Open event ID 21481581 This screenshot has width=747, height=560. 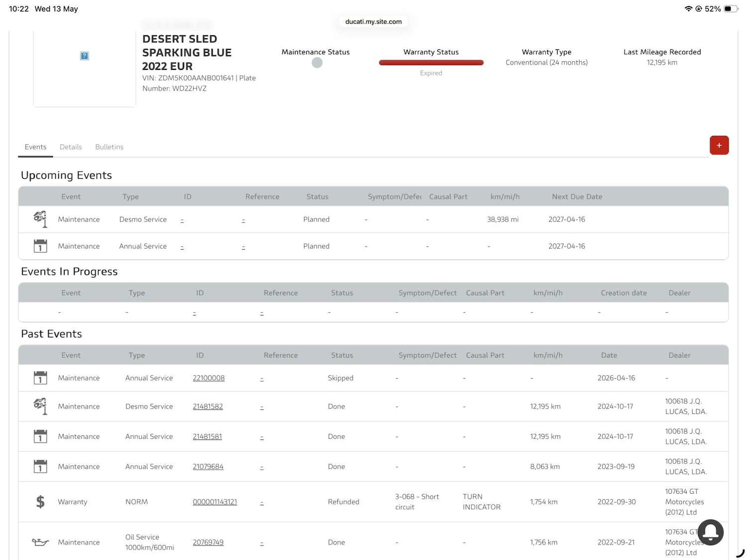tap(207, 436)
